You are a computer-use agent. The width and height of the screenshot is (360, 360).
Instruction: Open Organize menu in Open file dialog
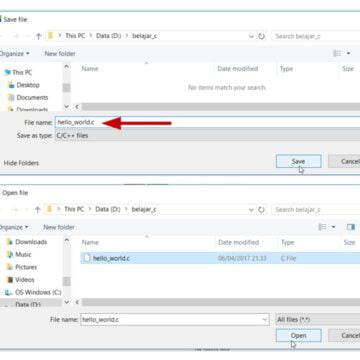coord(13,227)
